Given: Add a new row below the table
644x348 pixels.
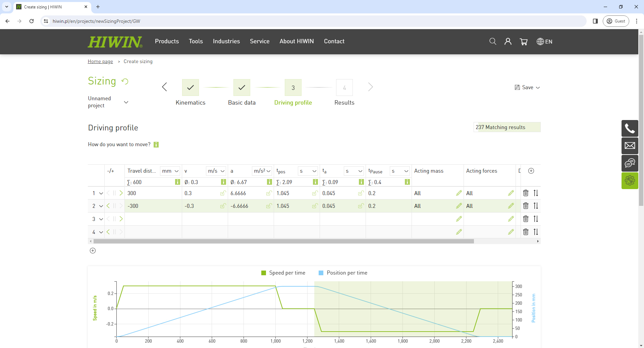Looking at the screenshot, I should click(x=93, y=251).
